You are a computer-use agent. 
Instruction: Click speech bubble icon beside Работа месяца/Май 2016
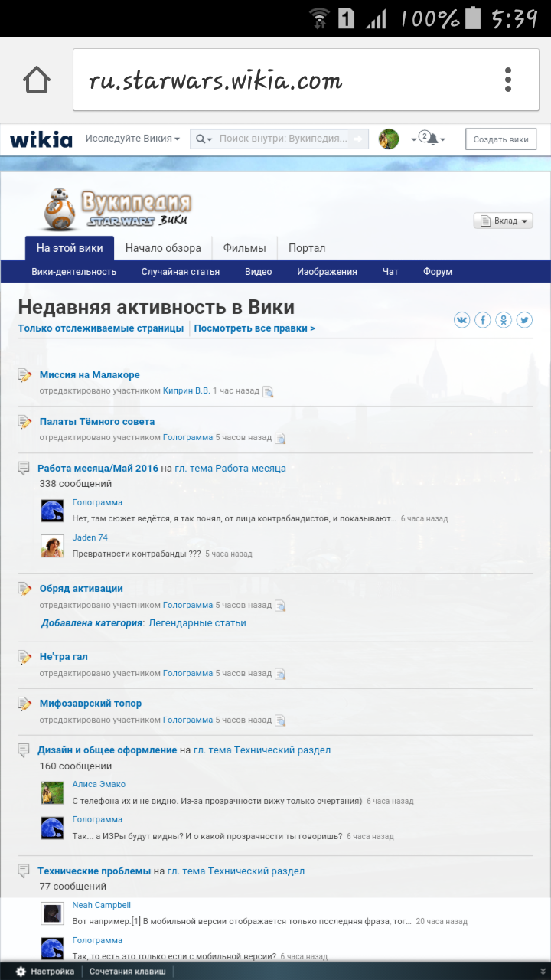point(24,469)
